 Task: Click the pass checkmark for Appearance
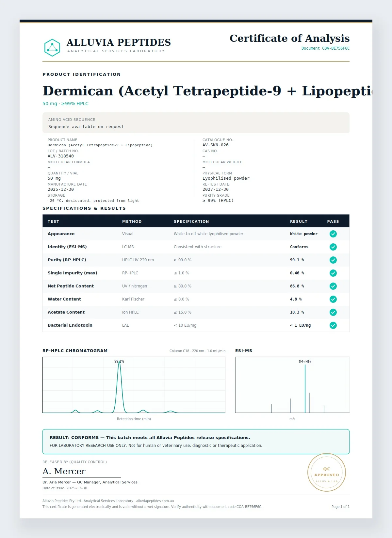[x=333, y=234]
